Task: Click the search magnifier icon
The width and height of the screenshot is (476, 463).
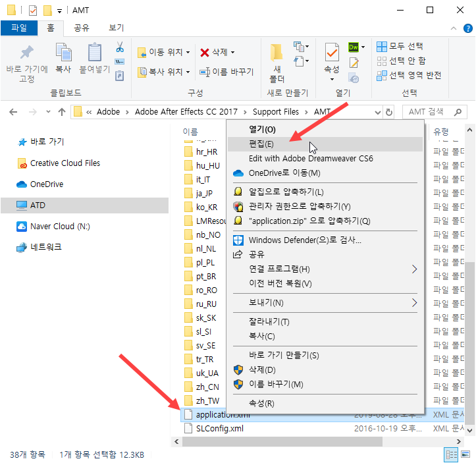Action: point(458,113)
